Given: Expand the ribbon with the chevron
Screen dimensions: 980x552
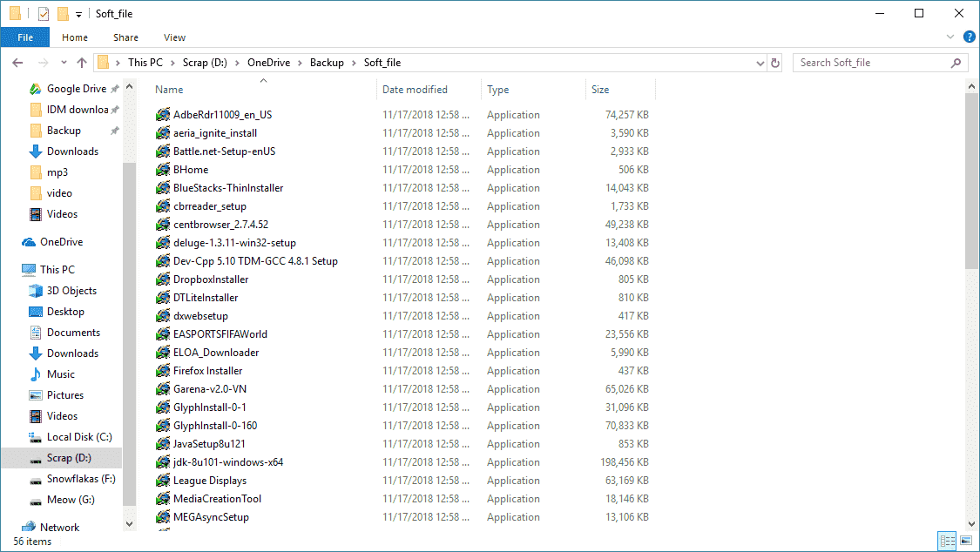Looking at the screenshot, I should pos(950,37).
